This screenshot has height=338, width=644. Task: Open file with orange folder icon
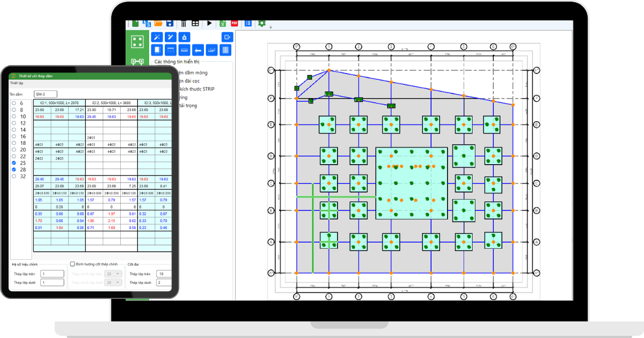(x=158, y=24)
